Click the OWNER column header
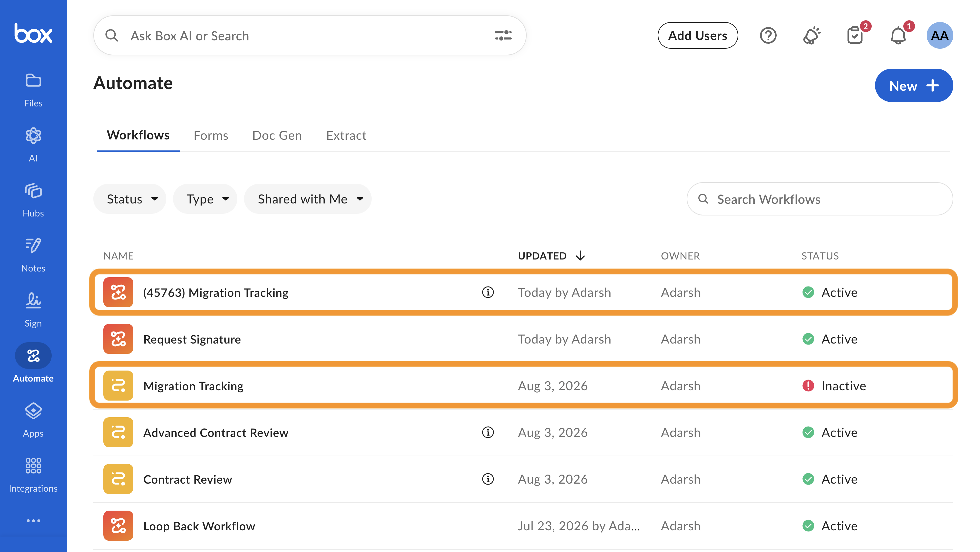The height and width of the screenshot is (552, 980). coord(680,256)
